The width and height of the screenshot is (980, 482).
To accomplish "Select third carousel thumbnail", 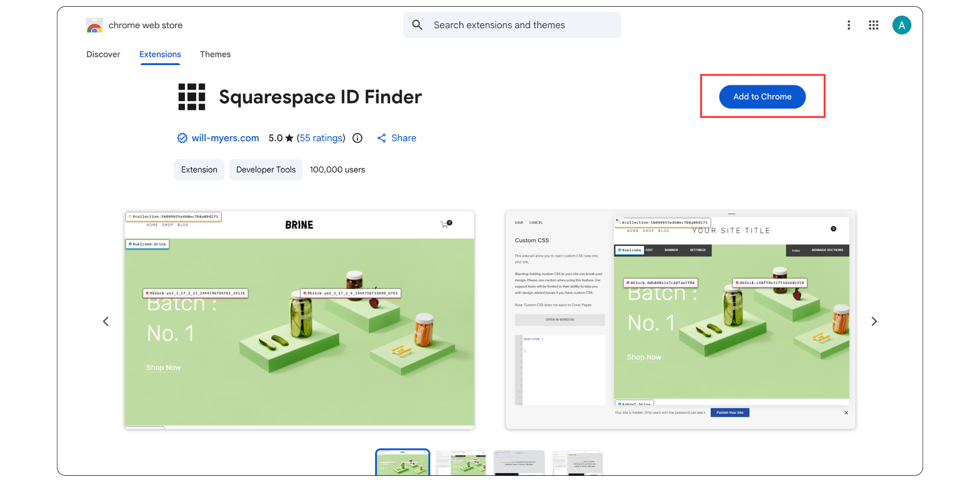I will [x=519, y=462].
